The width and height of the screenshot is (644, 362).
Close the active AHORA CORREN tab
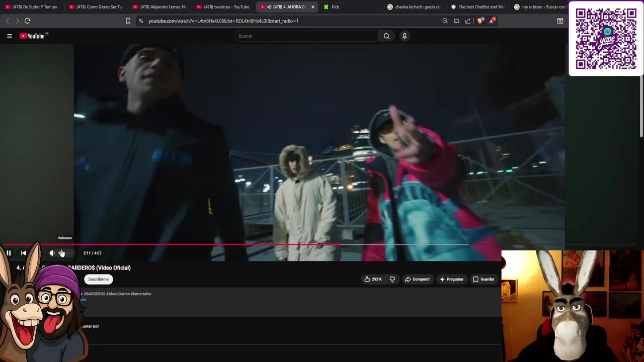[x=313, y=7]
